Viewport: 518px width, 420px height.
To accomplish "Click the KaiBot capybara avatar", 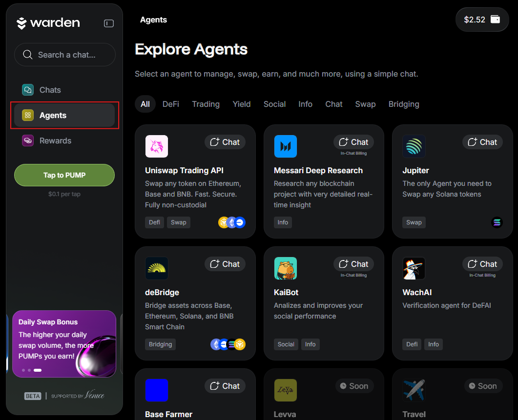I will [x=285, y=268].
